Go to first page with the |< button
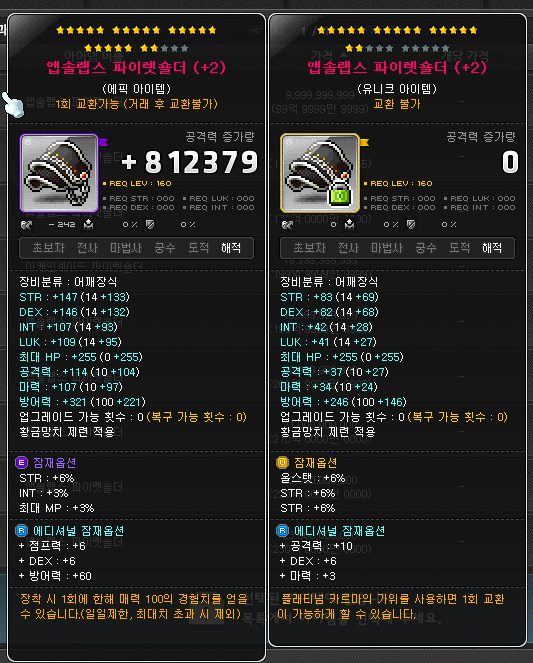533x663 pixels. point(254,30)
